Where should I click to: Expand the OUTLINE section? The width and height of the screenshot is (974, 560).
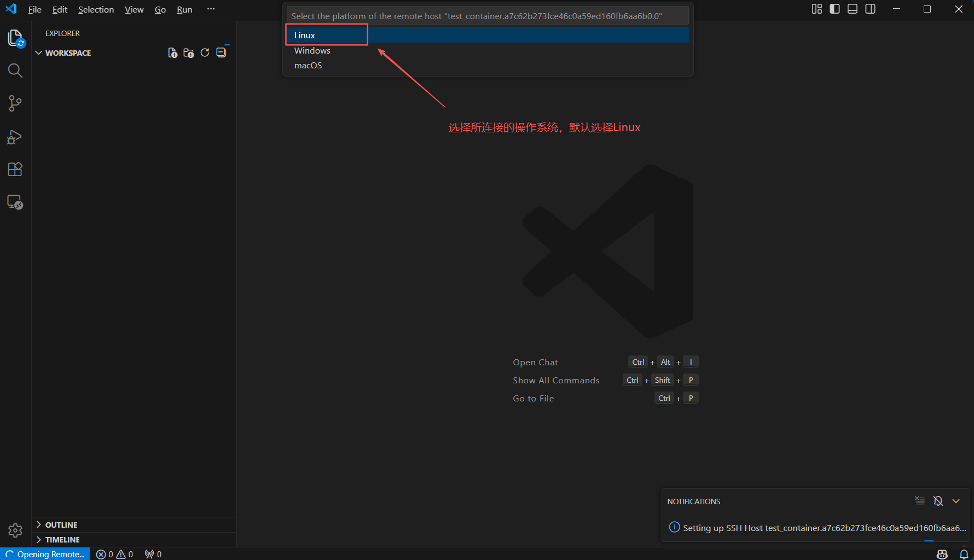tap(134, 524)
